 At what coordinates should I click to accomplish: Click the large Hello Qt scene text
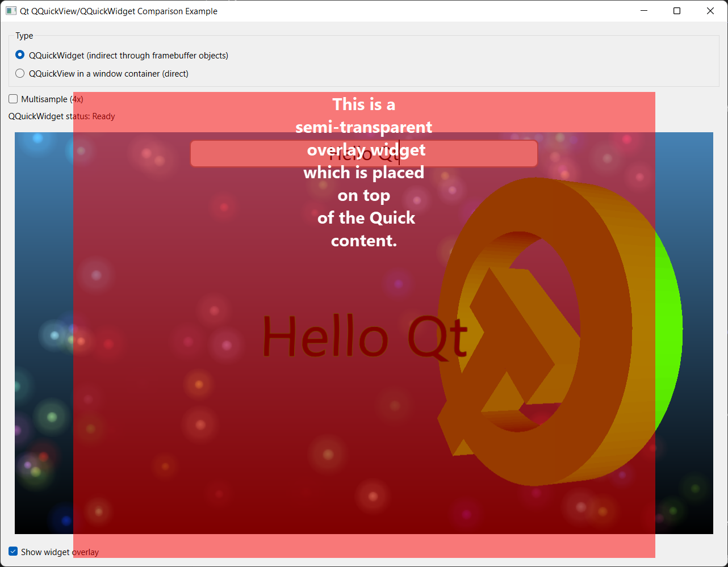363,336
